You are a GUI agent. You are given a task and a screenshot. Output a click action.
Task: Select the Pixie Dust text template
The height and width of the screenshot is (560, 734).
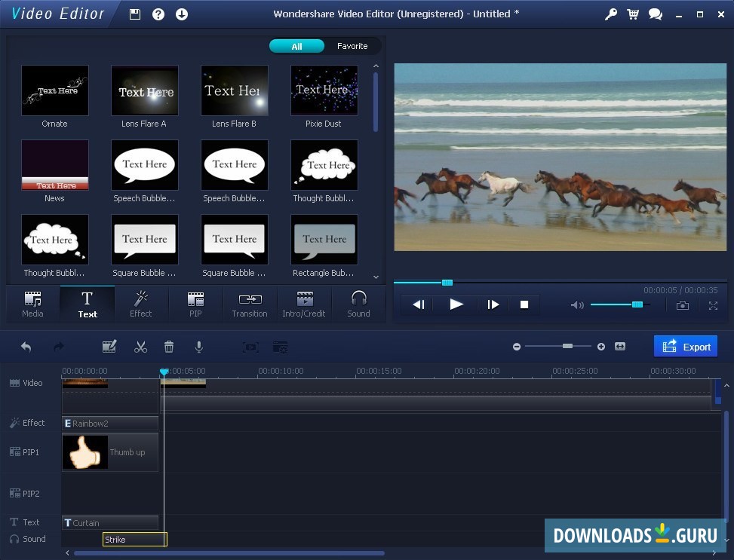pos(324,90)
